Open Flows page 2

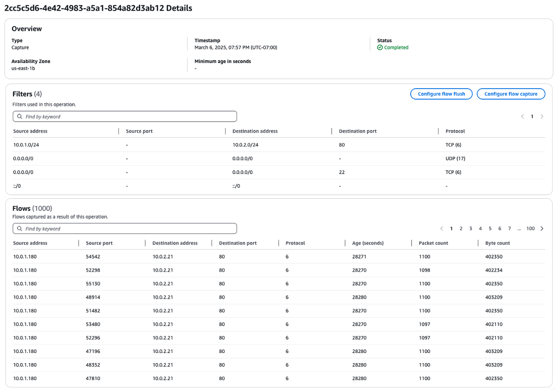pyautogui.click(x=461, y=229)
